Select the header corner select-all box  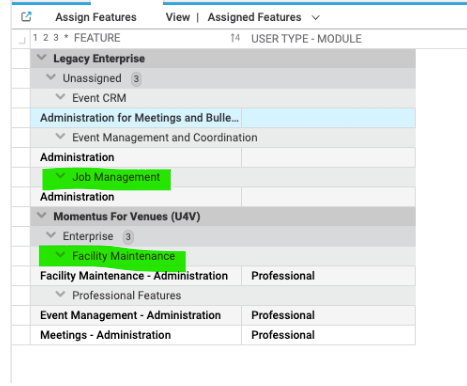pyautogui.click(x=22, y=41)
